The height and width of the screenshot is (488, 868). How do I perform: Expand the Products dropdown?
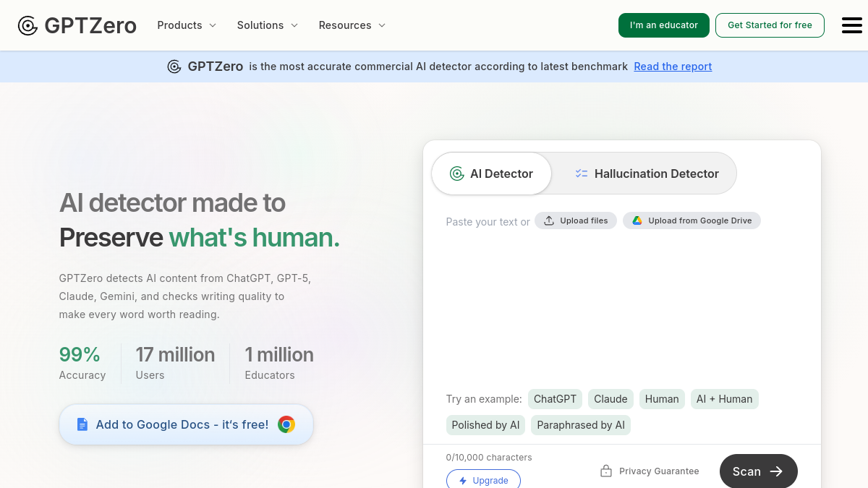[x=187, y=25]
